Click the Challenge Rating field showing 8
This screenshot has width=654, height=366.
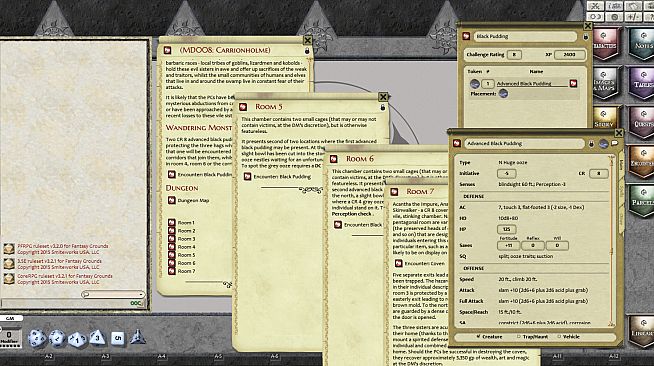point(514,55)
